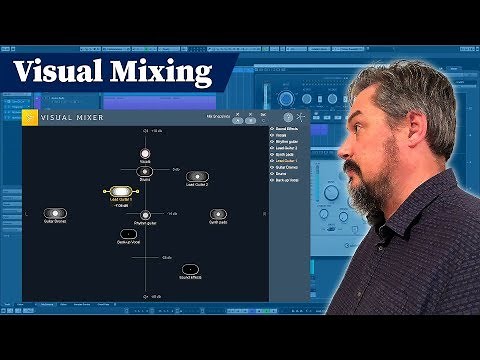
Task: Click the +10 dB speaker icon
Action: [x=145, y=131]
